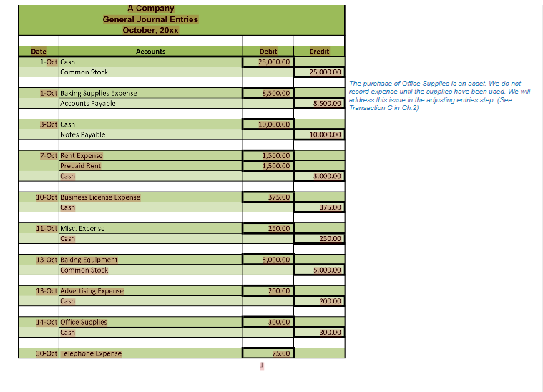Viewport: 543px width, 392px height.
Task: Click the blue Office Supplies explanatory note
Action: (439, 96)
